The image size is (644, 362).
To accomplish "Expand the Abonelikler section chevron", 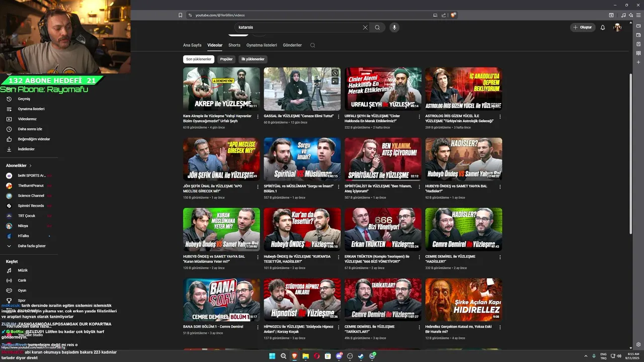I will tap(30, 165).
